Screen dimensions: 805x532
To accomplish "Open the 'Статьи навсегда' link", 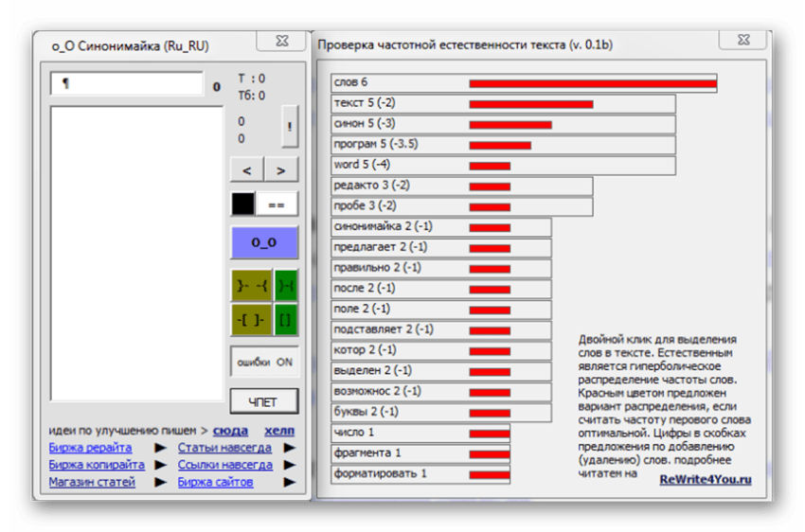I will [x=224, y=448].
